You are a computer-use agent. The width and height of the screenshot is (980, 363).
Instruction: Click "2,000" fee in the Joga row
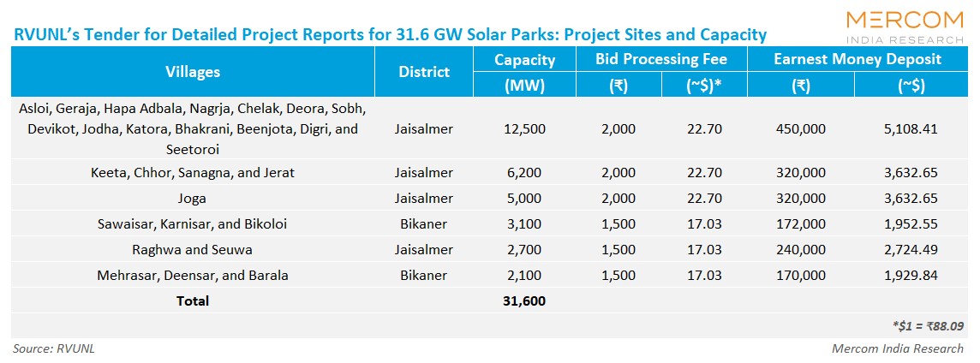pyautogui.click(x=618, y=199)
